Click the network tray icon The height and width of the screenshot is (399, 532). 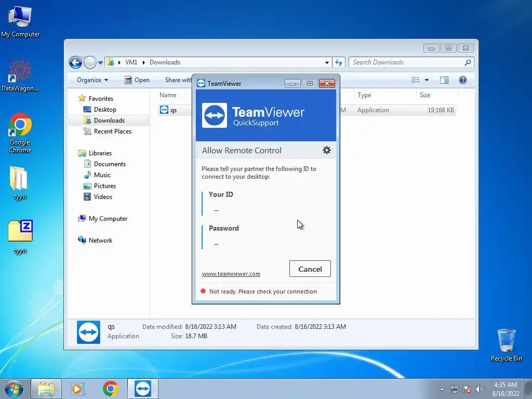point(454,389)
